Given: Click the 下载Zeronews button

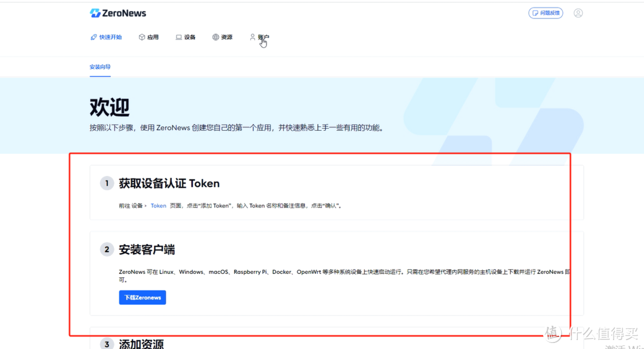Looking at the screenshot, I should coord(143,298).
